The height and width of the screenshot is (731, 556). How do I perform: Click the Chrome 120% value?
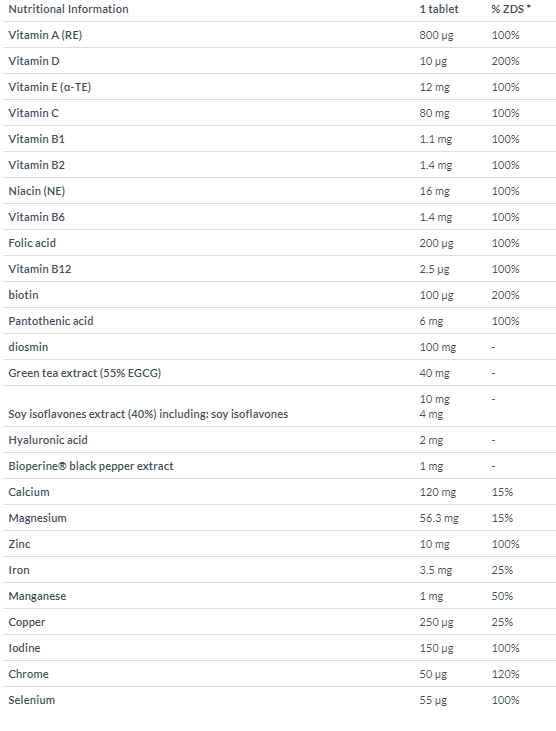pyautogui.click(x=505, y=674)
